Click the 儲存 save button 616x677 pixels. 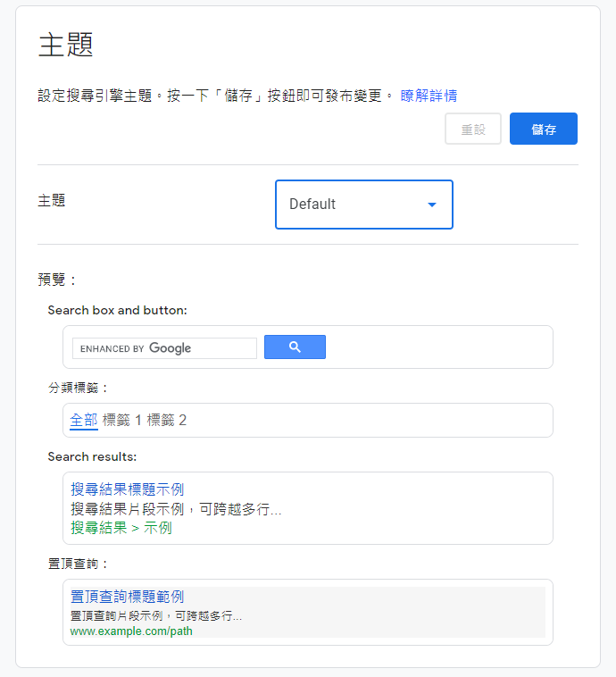tap(544, 129)
